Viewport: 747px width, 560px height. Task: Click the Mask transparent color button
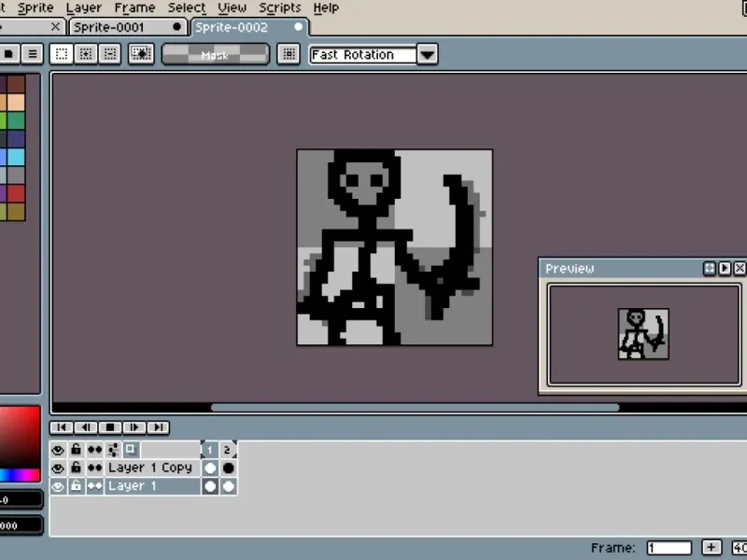tap(216, 54)
